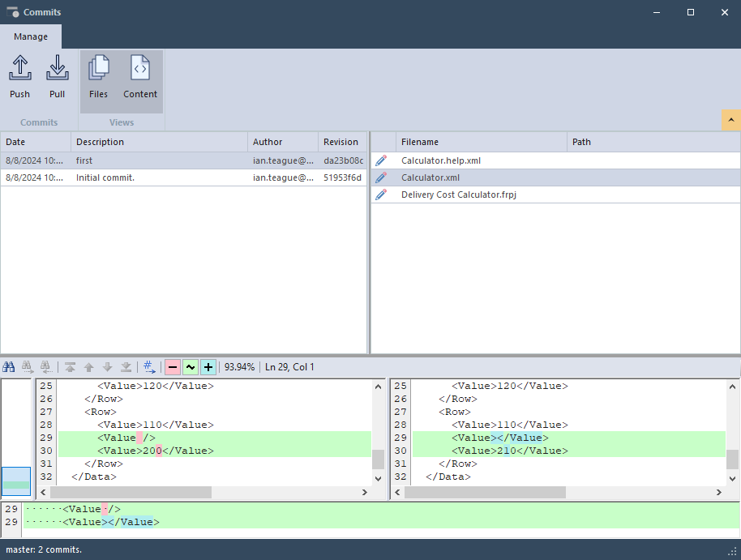Open the Manage ribbon tab
The width and height of the screenshot is (741, 560).
tap(31, 36)
